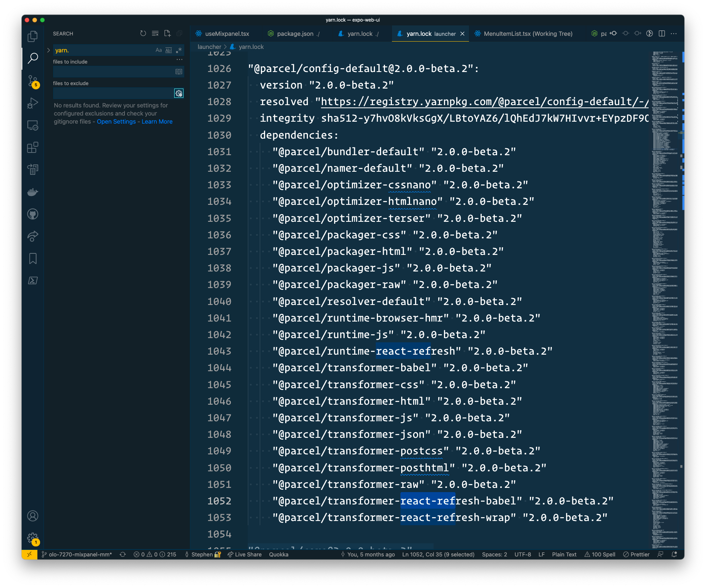Select the Run and Debug icon
The image size is (706, 588).
(x=32, y=103)
